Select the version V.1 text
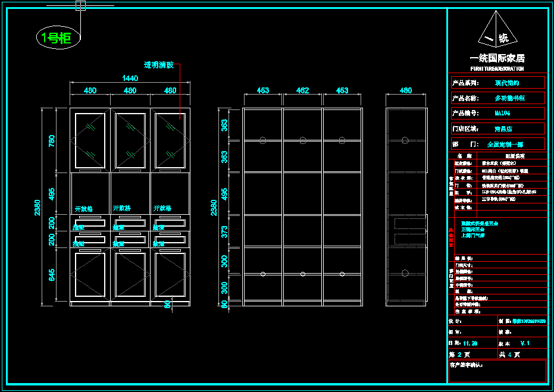The image size is (554, 392). [x=525, y=343]
